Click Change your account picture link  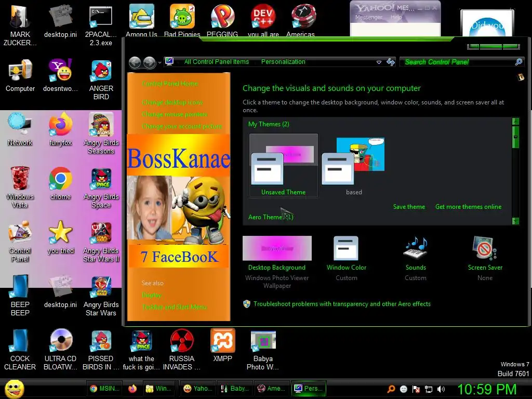[x=182, y=126]
